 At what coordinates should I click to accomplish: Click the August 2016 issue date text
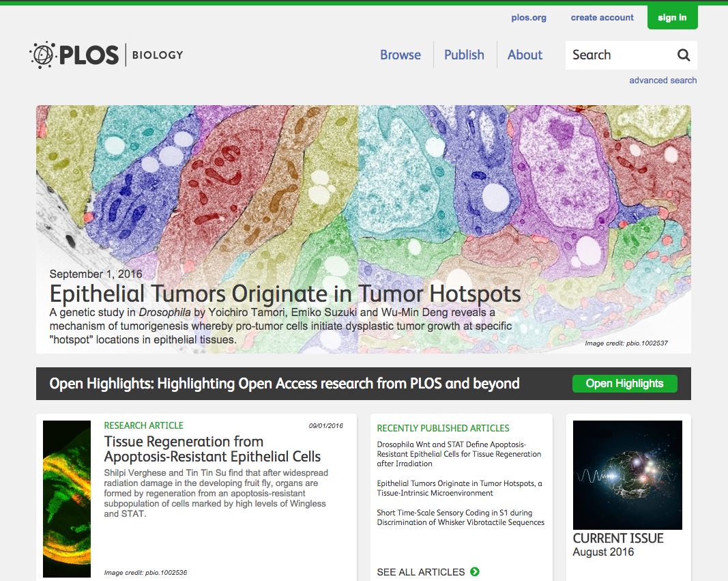603,552
